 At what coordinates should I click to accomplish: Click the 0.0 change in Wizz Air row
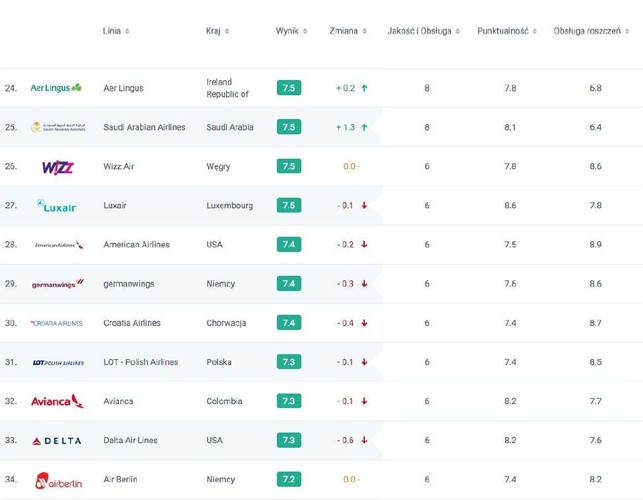click(x=351, y=167)
